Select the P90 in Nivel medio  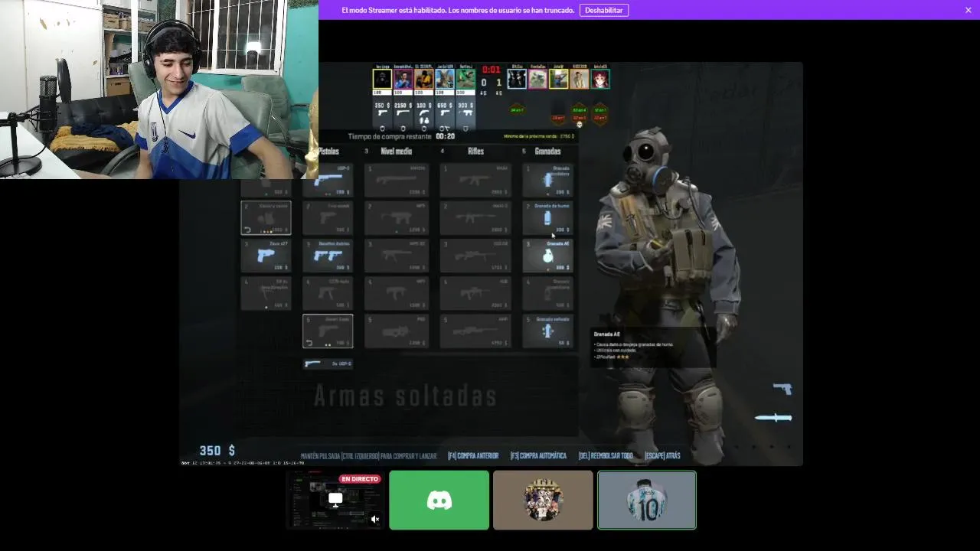[397, 331]
